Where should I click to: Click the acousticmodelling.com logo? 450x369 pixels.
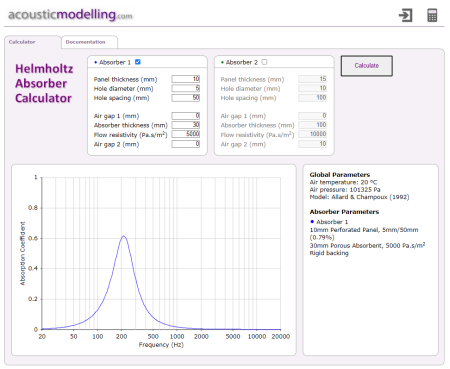70,15
